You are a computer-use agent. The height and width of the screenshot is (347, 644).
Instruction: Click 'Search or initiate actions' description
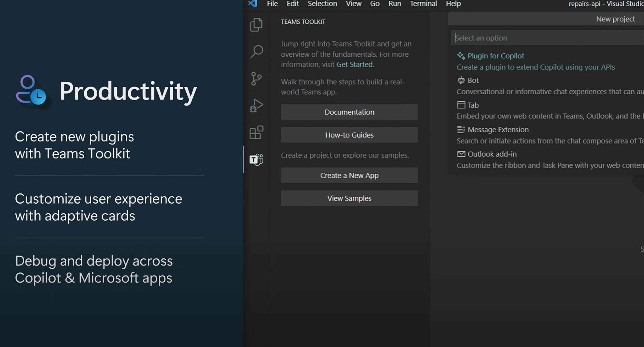(550, 141)
